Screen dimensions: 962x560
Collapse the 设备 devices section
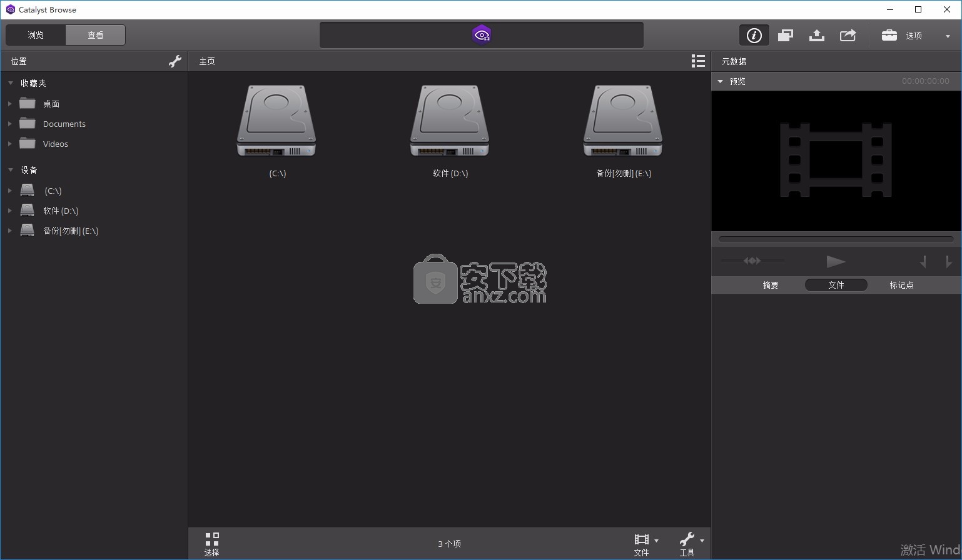click(11, 170)
